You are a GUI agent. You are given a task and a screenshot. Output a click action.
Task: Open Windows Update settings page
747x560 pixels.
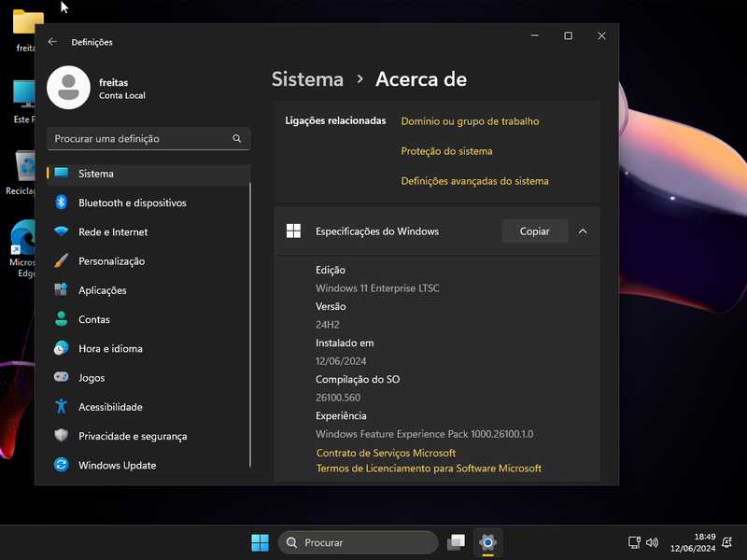[148, 465]
